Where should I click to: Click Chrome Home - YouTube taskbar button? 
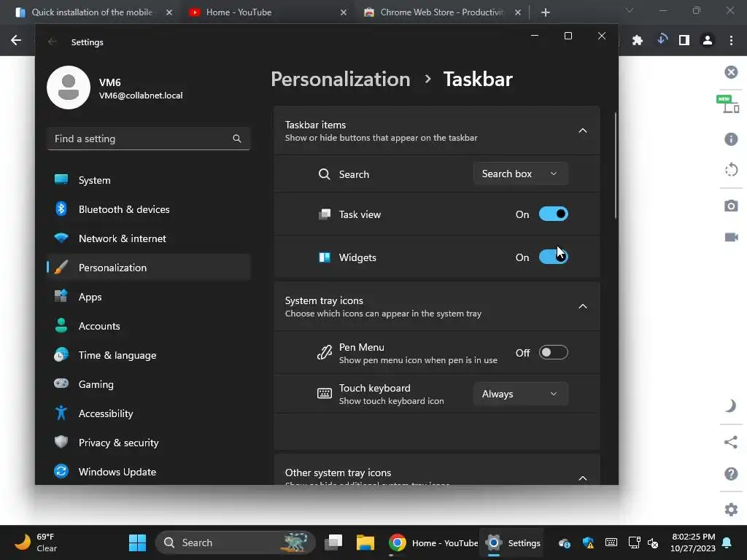coord(433,542)
